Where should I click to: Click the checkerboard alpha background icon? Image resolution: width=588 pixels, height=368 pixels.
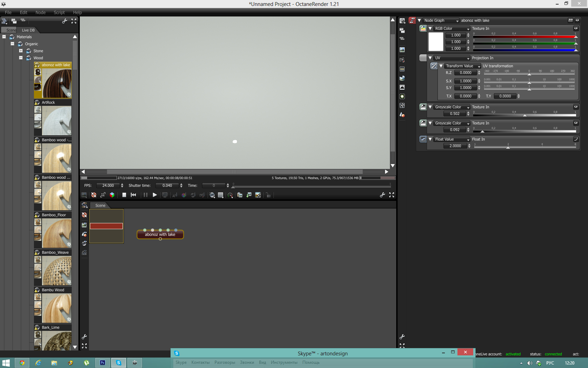click(258, 195)
